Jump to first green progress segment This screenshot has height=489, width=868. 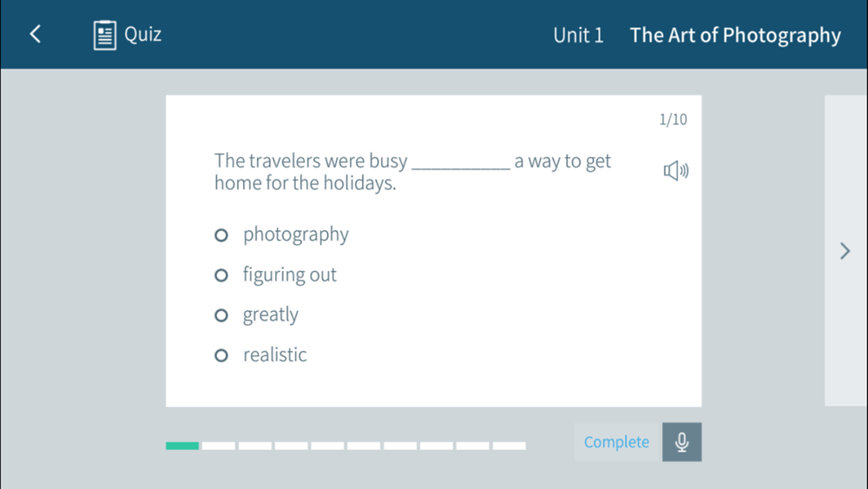182,446
